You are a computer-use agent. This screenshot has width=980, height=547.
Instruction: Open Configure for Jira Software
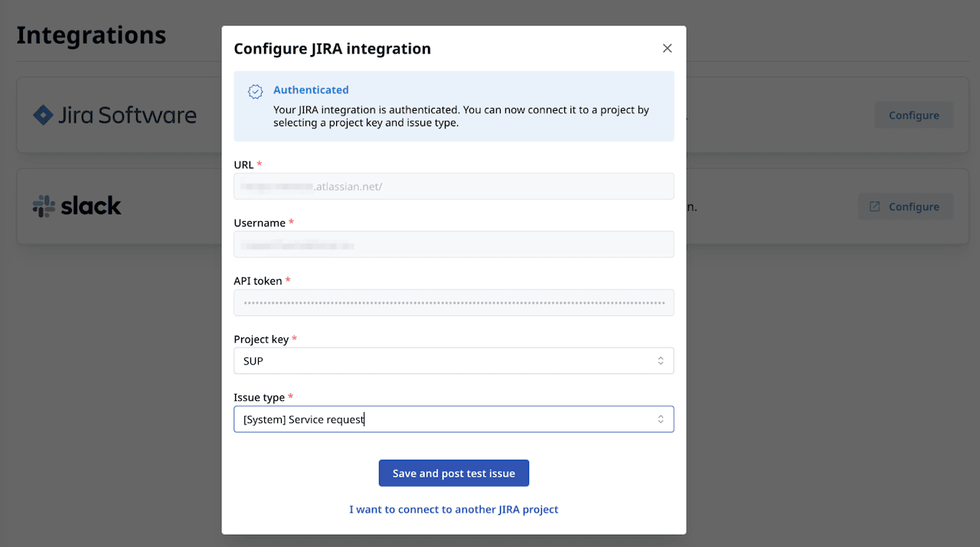click(x=913, y=115)
